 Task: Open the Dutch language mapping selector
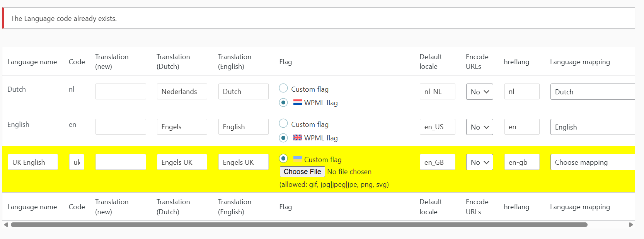(592, 92)
